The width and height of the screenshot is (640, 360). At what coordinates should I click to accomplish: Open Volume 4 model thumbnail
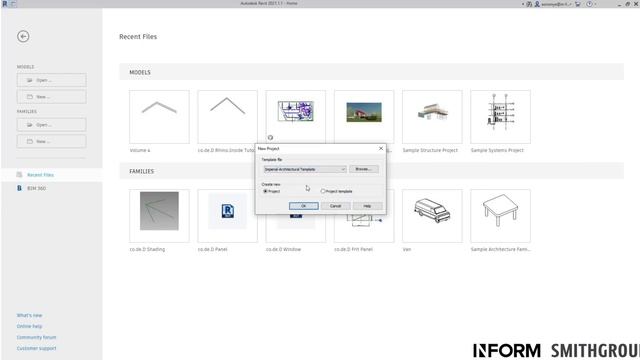(159, 117)
